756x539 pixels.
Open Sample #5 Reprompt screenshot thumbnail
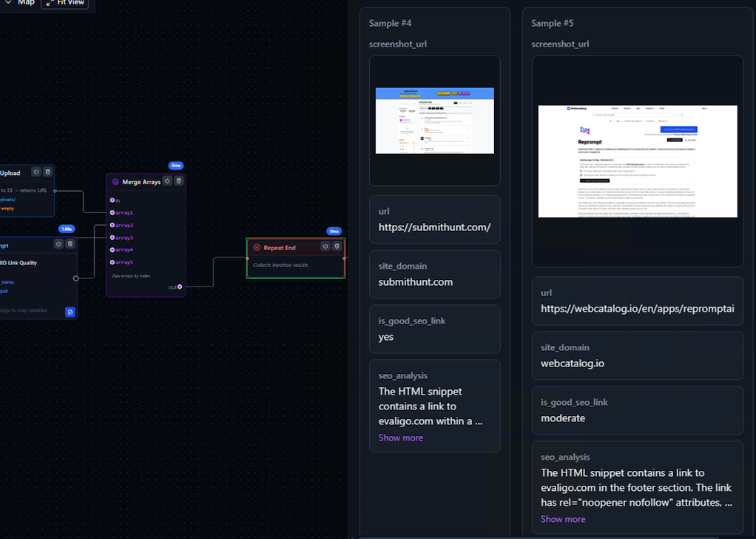pos(637,161)
